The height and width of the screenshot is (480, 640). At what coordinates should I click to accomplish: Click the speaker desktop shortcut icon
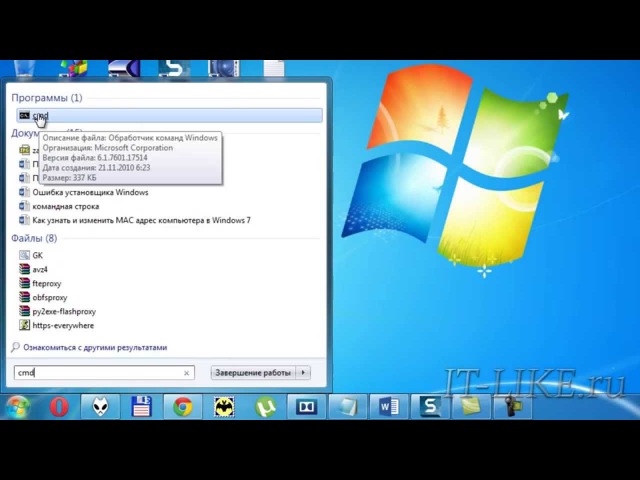224,69
